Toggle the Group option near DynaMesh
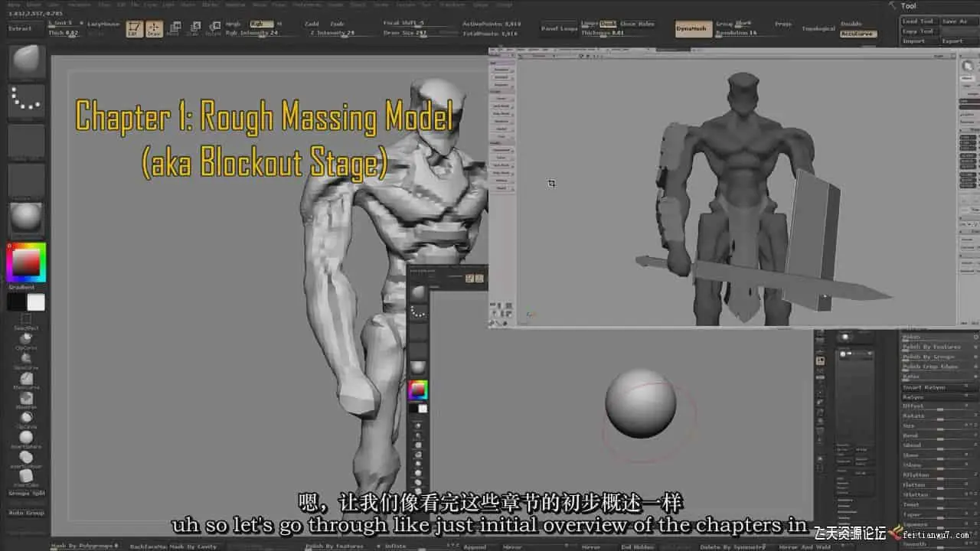 coord(724,24)
